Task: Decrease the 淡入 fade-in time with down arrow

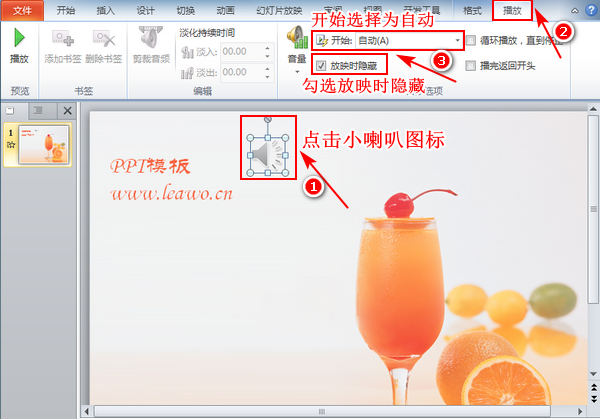Action: point(267,56)
